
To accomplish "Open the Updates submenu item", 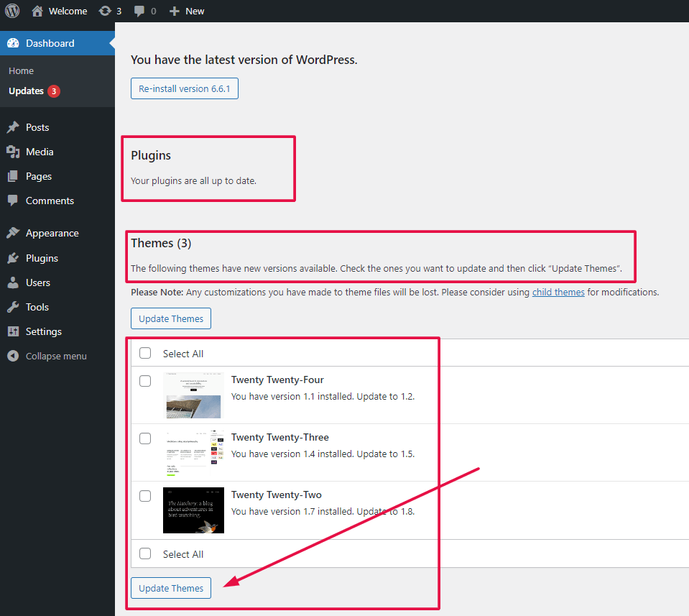I will pyautogui.click(x=27, y=91).
